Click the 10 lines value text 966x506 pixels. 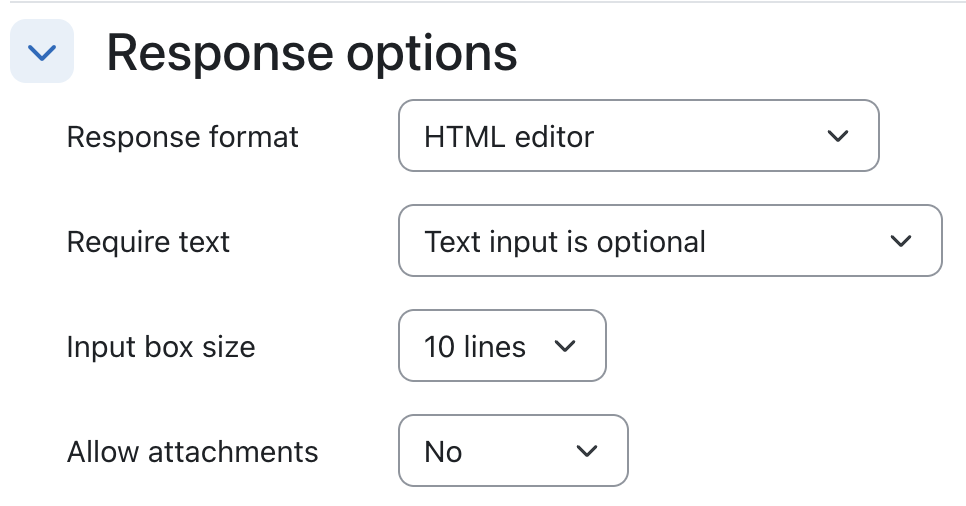[475, 346]
